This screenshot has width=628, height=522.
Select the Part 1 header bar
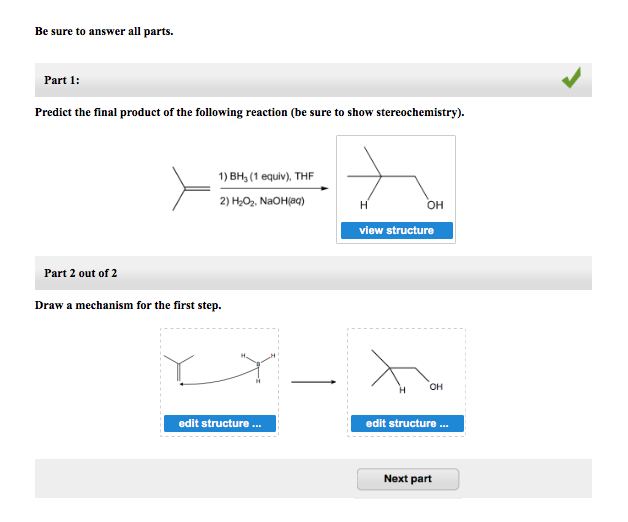coord(313,80)
